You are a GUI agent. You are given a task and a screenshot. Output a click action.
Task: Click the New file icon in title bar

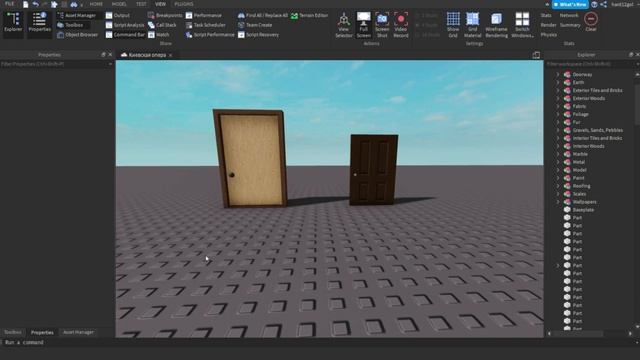coord(25,4)
